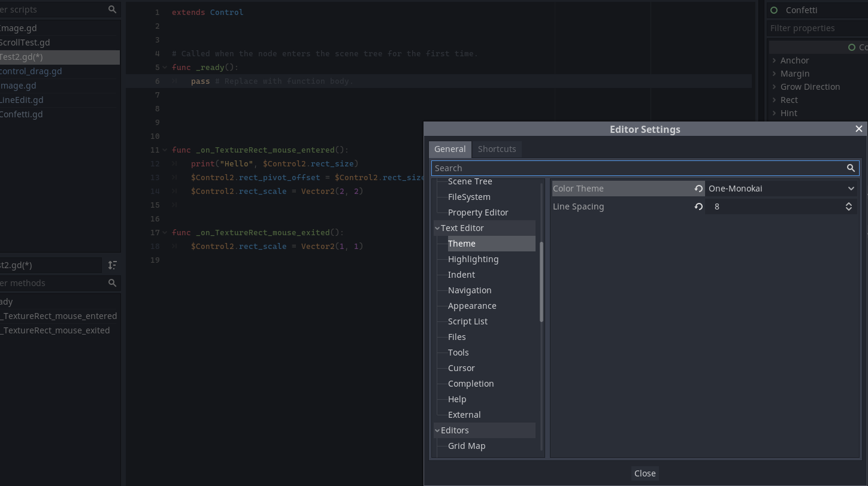Click the magnifier icon in Editor Settings search bar
The image size is (868, 486).
click(851, 168)
